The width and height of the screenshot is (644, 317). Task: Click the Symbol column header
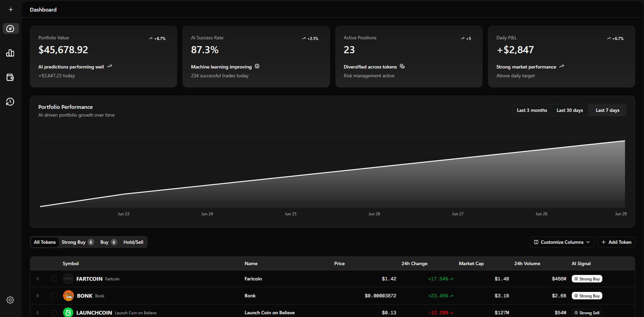click(71, 263)
